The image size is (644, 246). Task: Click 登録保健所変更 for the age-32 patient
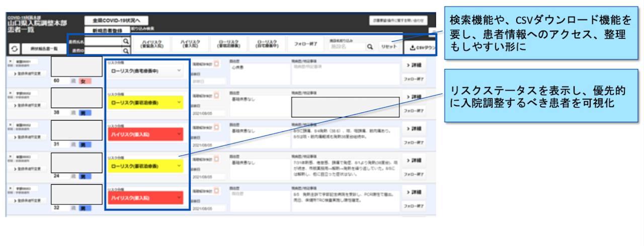point(27,200)
